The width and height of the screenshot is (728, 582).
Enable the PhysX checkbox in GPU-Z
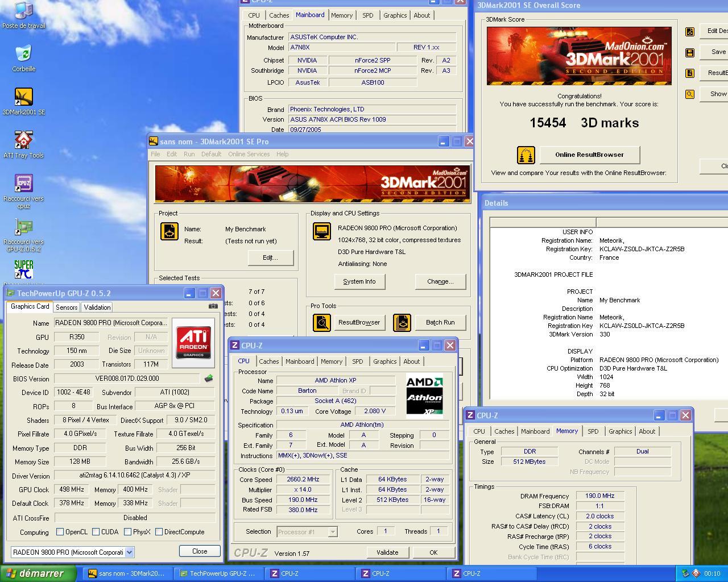(127, 532)
